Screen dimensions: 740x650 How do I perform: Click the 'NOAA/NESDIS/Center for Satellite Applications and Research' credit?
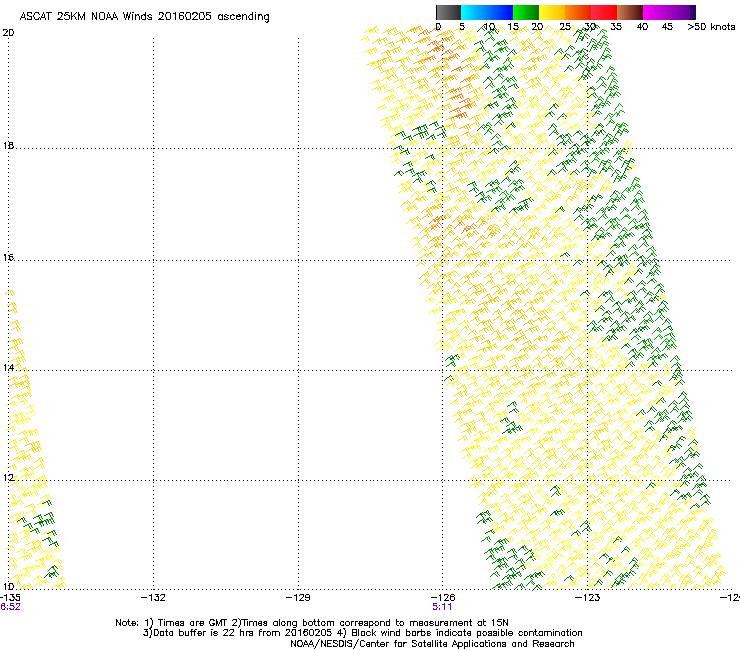pos(432,644)
